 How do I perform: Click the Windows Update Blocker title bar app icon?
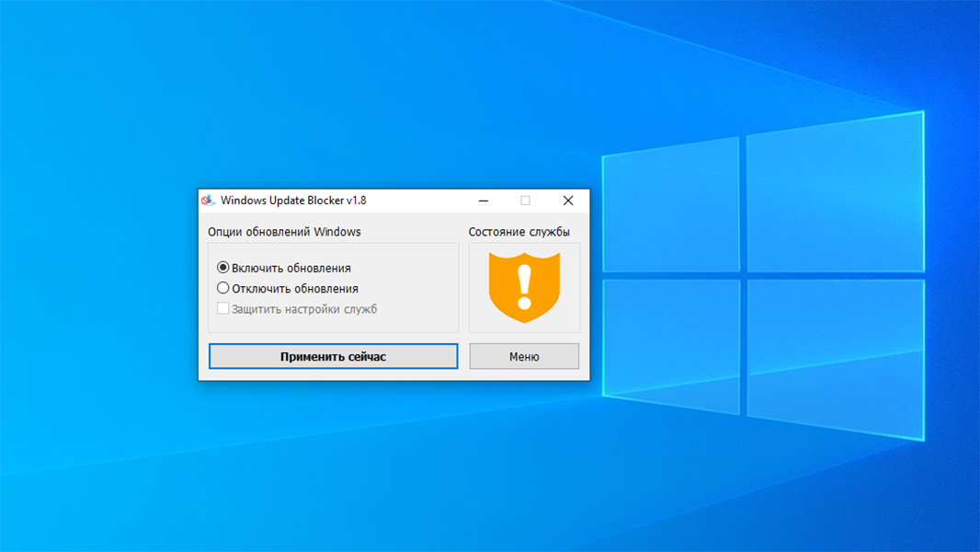pyautogui.click(x=208, y=201)
